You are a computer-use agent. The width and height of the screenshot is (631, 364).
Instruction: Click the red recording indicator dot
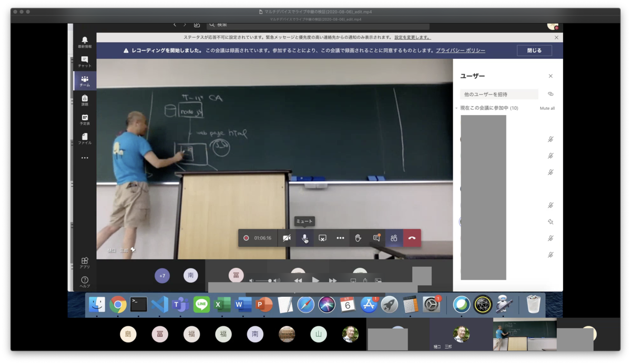coord(246,238)
